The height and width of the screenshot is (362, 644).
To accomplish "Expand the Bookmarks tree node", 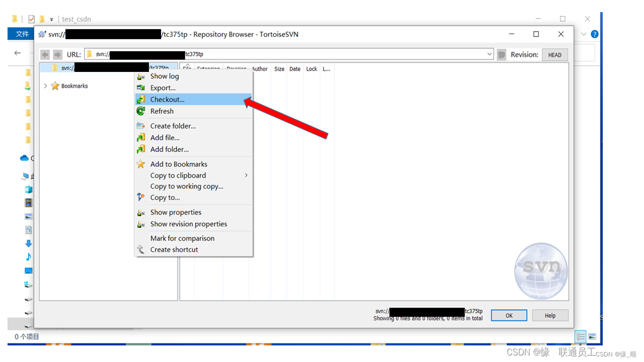I will (x=46, y=85).
